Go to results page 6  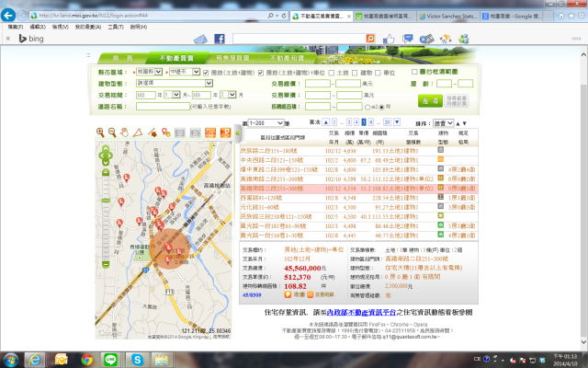(371, 122)
